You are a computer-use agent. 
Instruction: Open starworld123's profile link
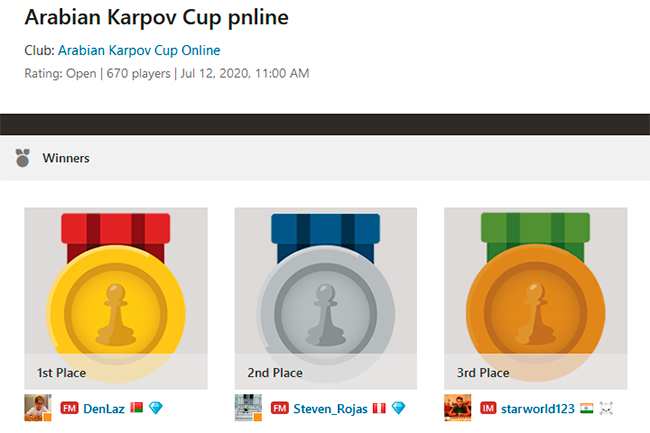(x=540, y=408)
